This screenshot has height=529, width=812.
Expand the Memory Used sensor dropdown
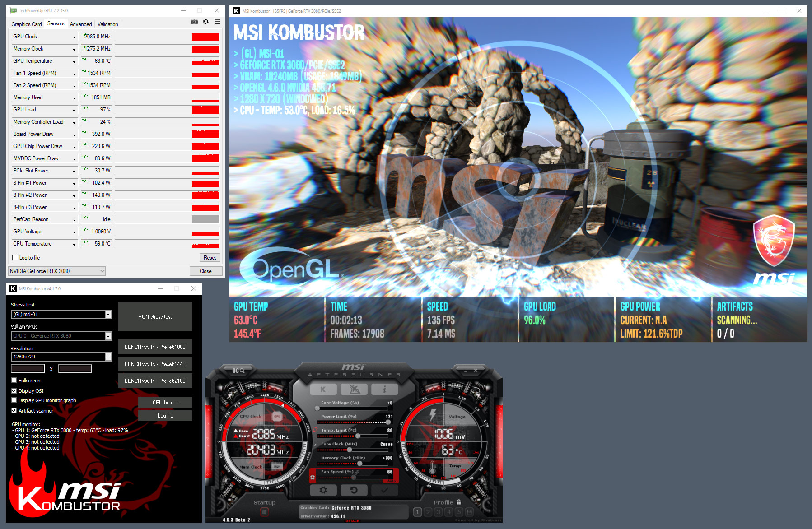[x=75, y=98]
